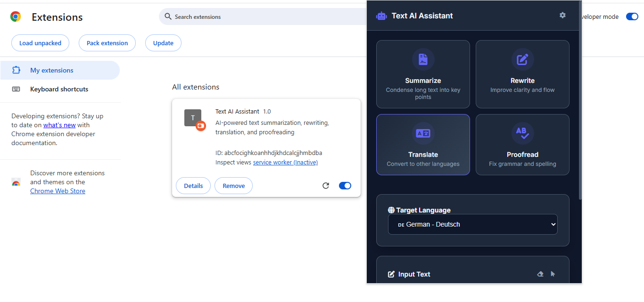Click the Chrome Web Store rainbow icon
644x302 pixels.
click(x=16, y=182)
